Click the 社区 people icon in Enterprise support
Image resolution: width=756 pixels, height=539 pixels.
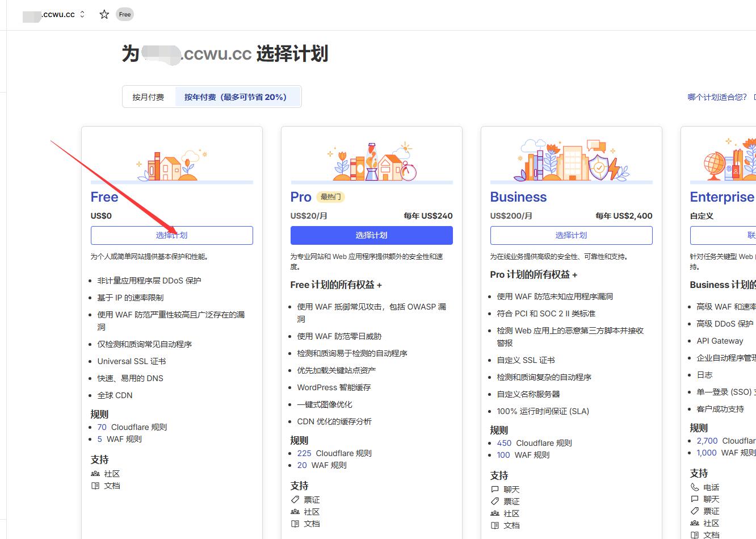click(x=695, y=523)
